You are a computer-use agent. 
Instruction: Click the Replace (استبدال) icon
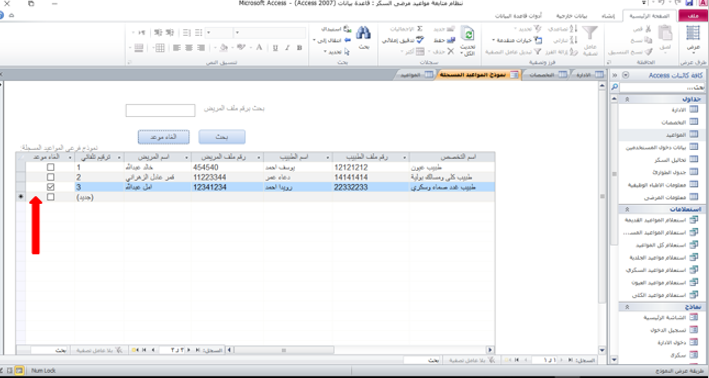[347, 29]
